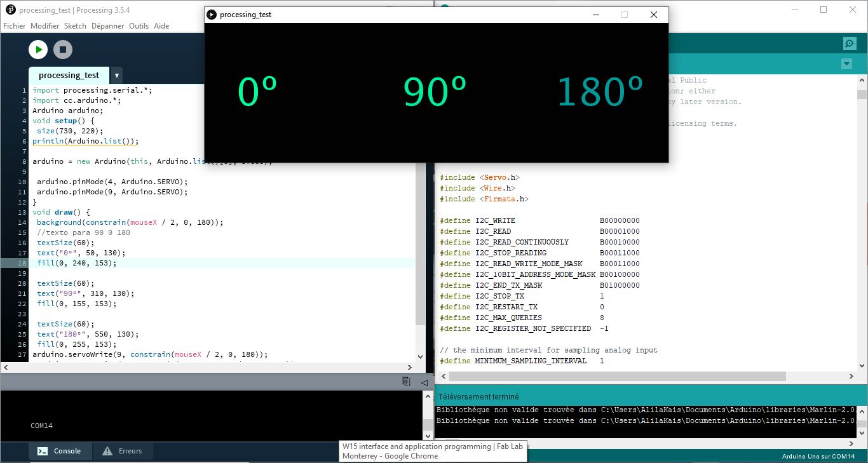The height and width of the screenshot is (463, 868).
Task: Click the background(constrain(mouseX...)) code line
Action: coord(130,222)
